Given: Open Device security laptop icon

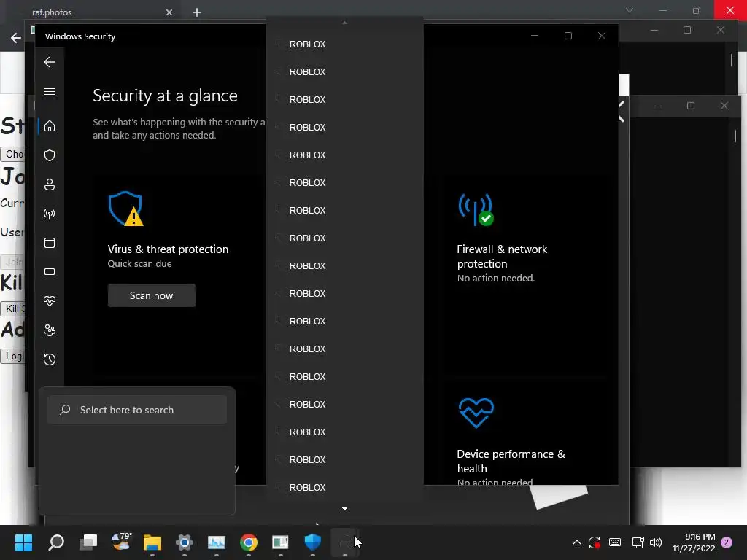Looking at the screenshot, I should (x=50, y=272).
